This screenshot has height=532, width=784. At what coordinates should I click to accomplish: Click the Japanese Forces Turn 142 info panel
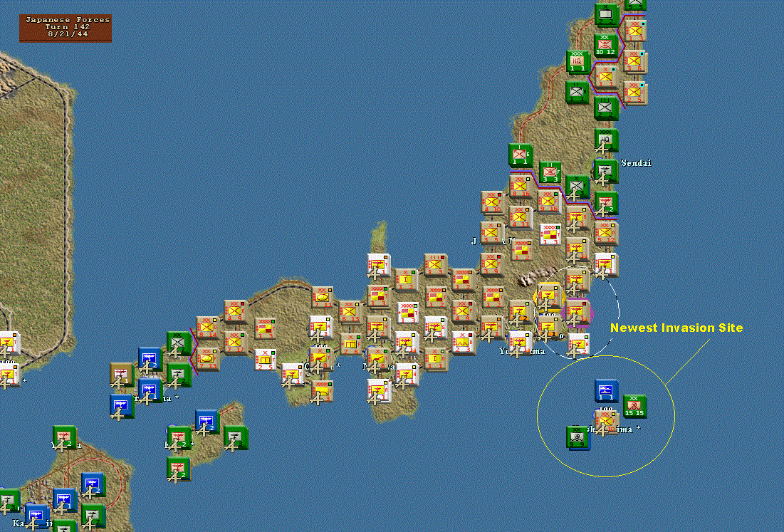click(x=66, y=28)
